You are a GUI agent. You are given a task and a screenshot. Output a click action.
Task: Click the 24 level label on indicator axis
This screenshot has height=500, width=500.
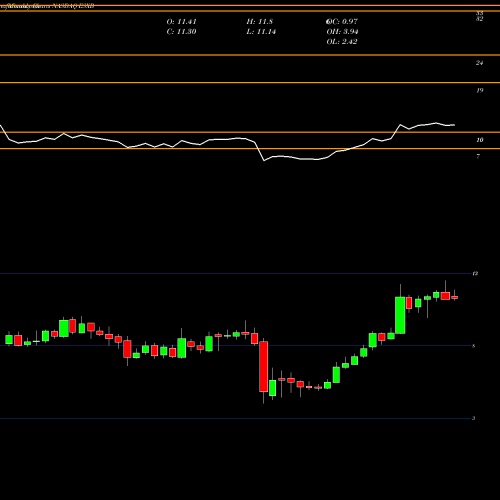click(479, 63)
